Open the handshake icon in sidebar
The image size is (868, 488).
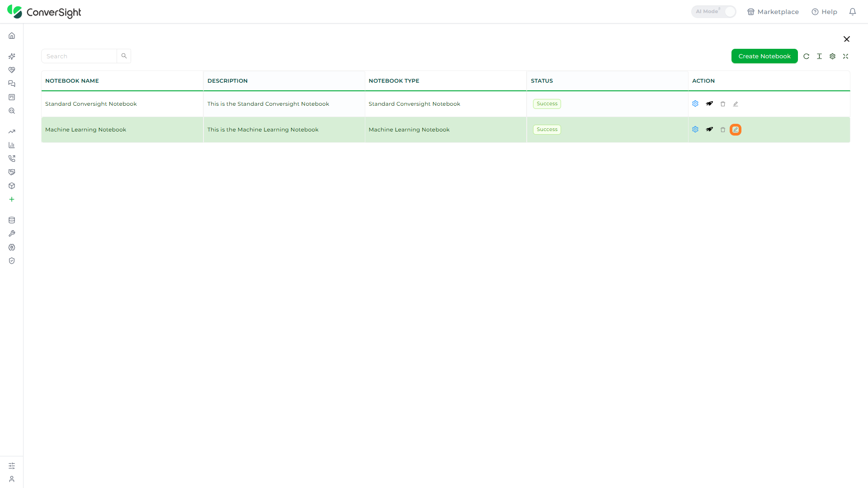click(12, 172)
